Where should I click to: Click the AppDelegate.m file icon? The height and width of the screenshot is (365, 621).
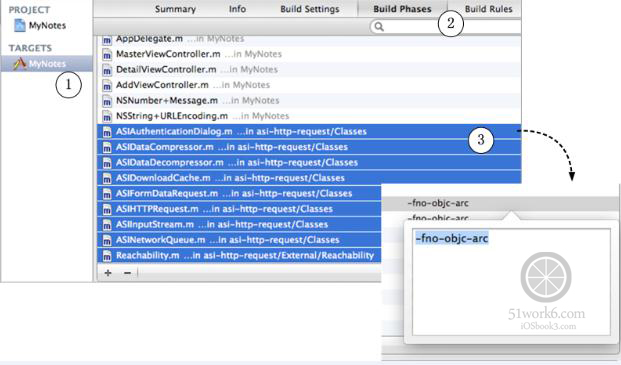pos(107,40)
